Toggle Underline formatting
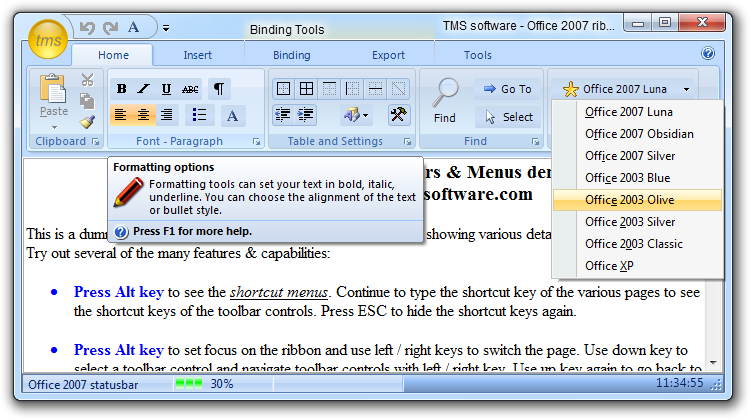The width and height of the screenshot is (751, 420). point(166,89)
